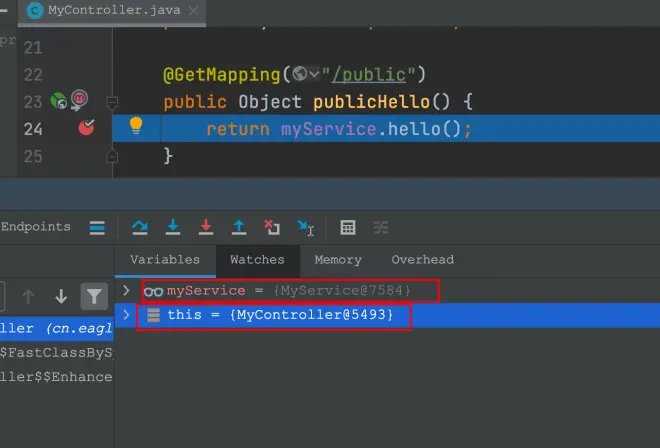Click the Trace Current Stream Chain icon
Viewport: 660px width, 448px height.
click(x=381, y=227)
